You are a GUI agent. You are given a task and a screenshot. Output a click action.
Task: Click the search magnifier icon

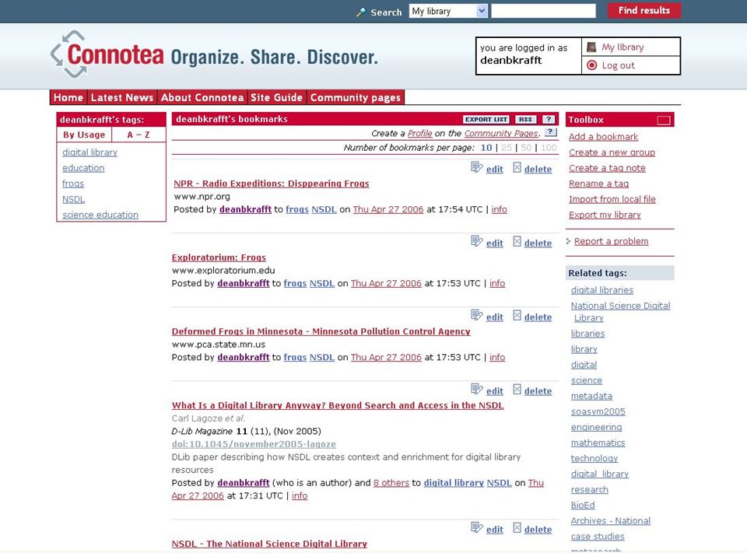pos(360,12)
